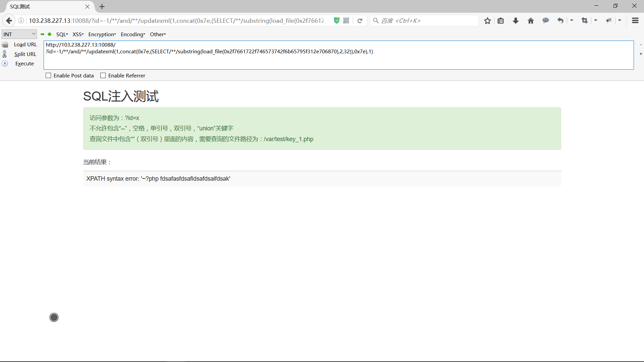This screenshot has width=644, height=362.
Task: Open the QR code icon in address bar
Action: tap(346, 21)
